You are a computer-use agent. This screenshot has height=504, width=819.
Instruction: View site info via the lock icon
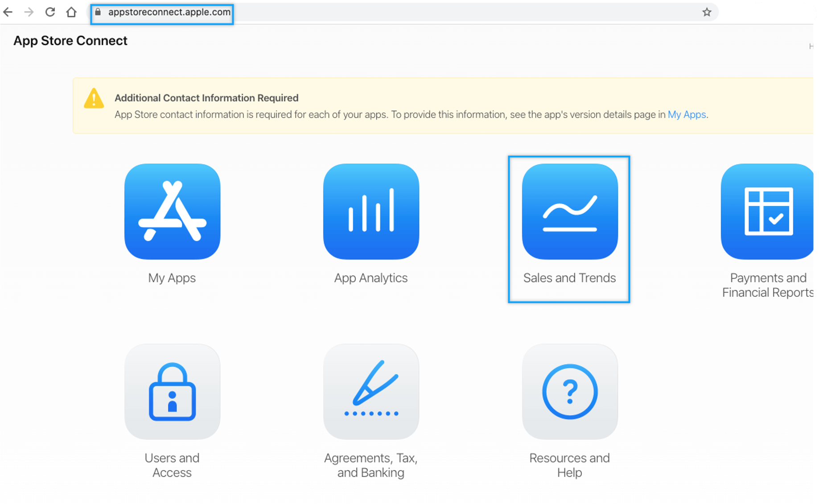tap(98, 12)
